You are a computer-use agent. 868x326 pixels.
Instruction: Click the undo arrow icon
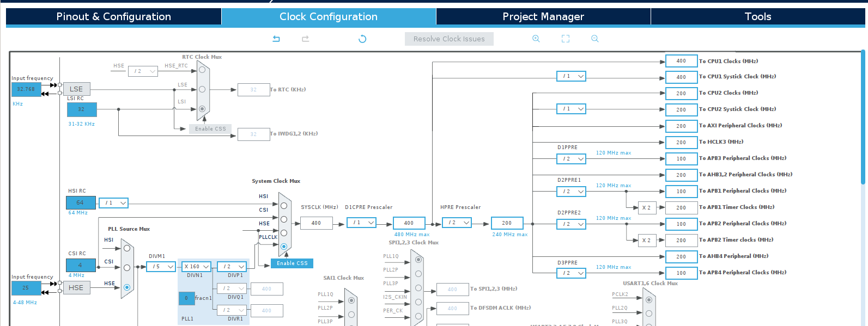click(x=276, y=39)
